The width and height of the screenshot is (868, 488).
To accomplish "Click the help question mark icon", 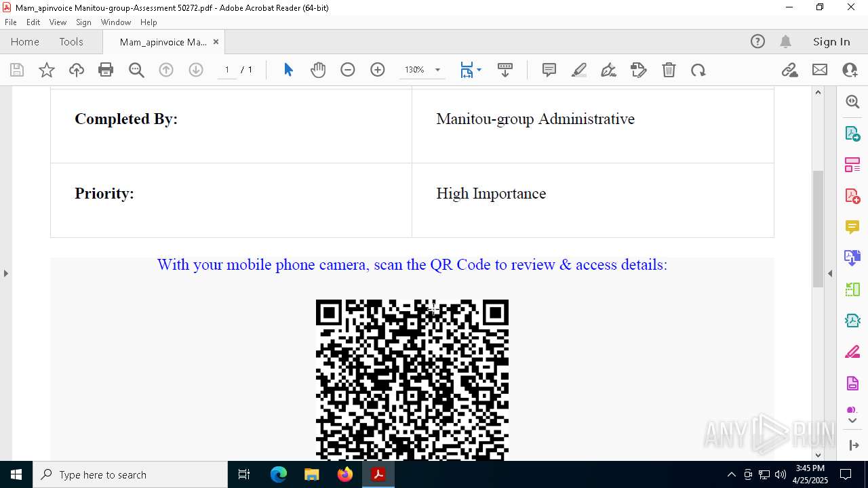I will [x=757, y=42].
